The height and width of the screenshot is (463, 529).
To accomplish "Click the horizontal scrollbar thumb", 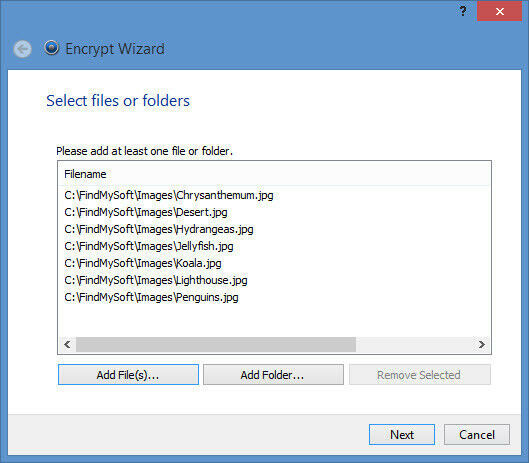I will (x=216, y=344).
